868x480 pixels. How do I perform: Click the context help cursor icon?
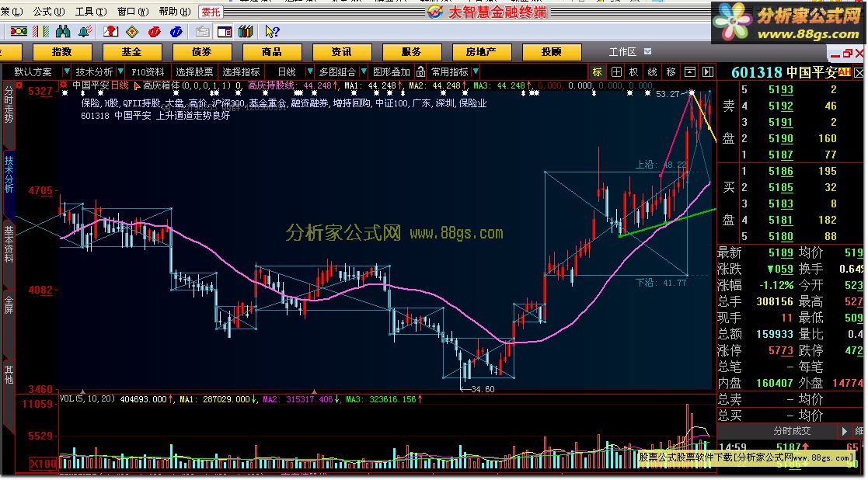click(x=272, y=32)
